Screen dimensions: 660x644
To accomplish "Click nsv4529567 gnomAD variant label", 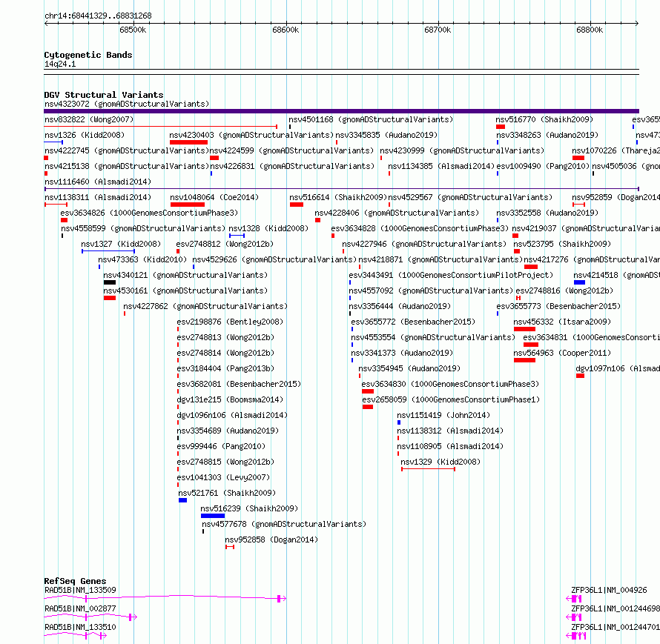I will pos(470,197).
